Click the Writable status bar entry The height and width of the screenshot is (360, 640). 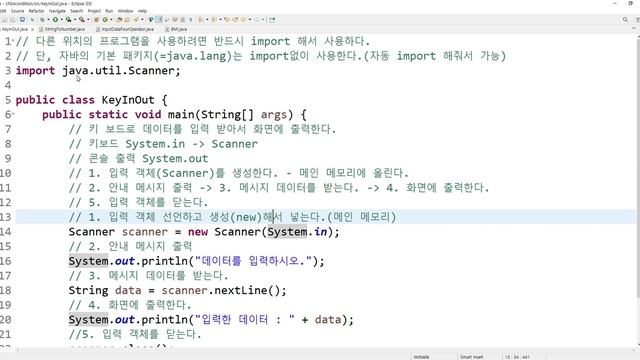[x=421, y=357]
